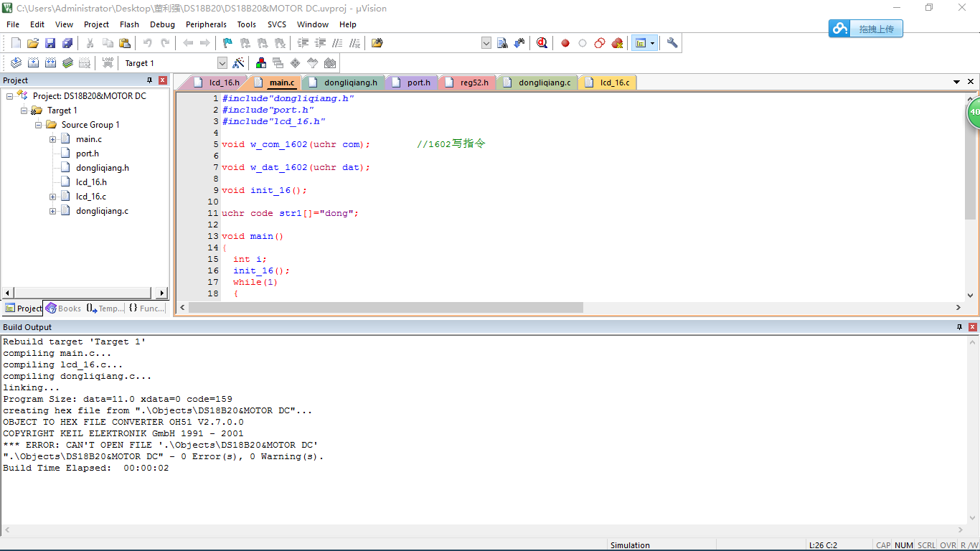Cut selection with scissors icon
The image size is (980, 551).
90,43
